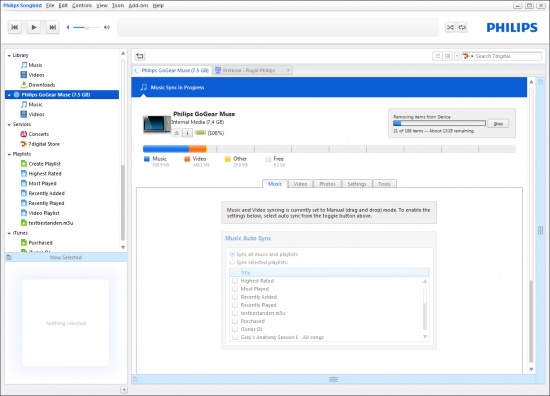
Task: Check the Recently Played sync checkbox
Action: (235, 305)
